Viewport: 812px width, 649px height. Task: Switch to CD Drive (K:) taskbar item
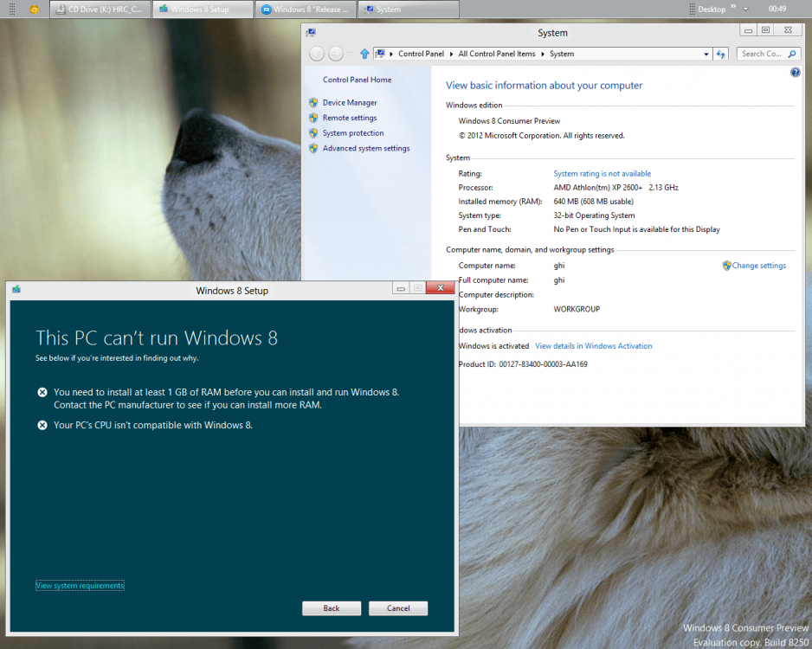tap(100, 10)
